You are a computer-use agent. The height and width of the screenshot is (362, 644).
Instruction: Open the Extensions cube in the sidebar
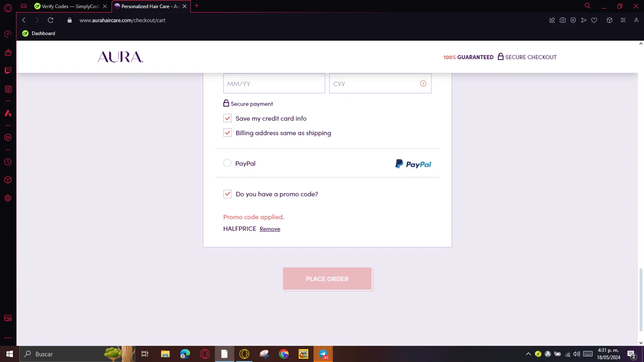tap(8, 180)
